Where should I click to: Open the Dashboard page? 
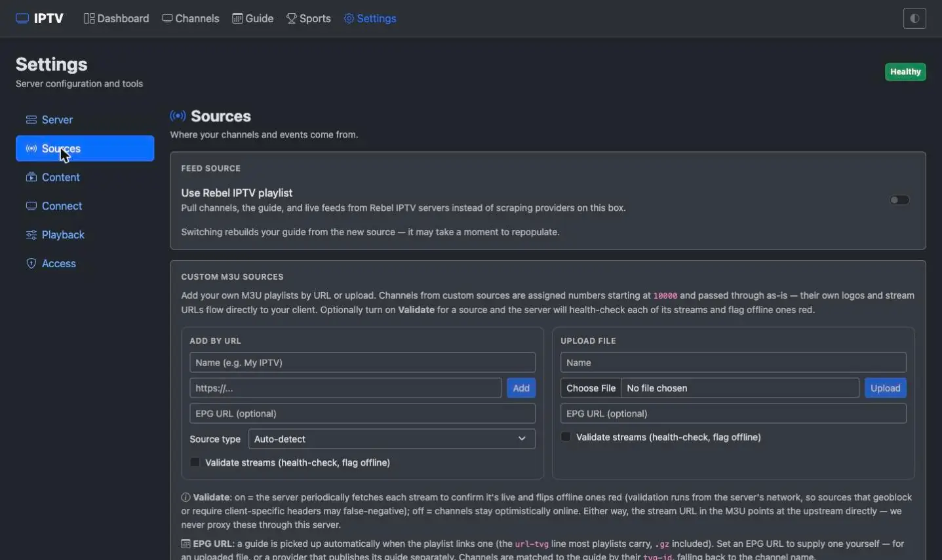pos(117,18)
